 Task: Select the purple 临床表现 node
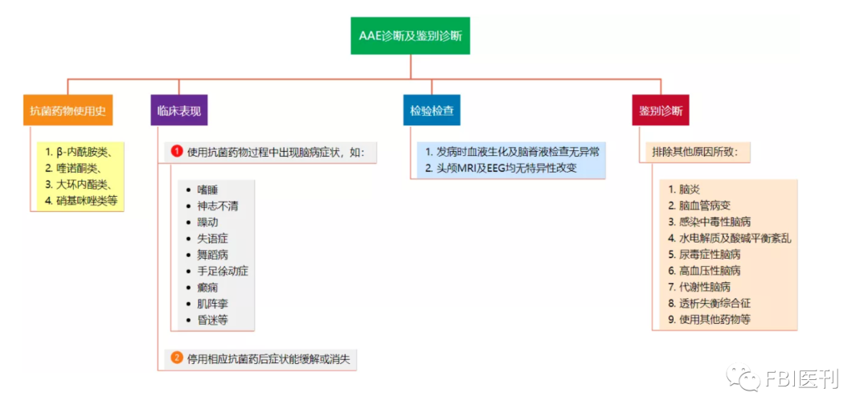pyautogui.click(x=178, y=110)
